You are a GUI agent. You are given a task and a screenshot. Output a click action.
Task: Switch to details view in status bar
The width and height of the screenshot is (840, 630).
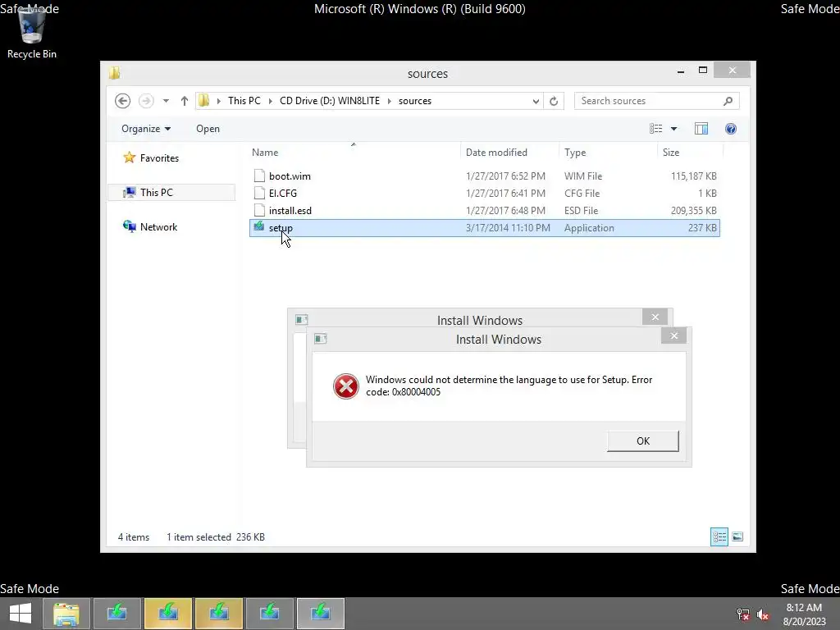[x=719, y=536]
